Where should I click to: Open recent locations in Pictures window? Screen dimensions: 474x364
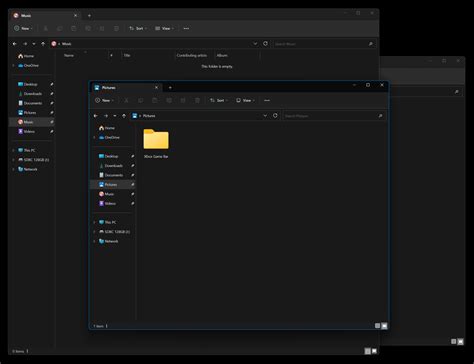115,116
